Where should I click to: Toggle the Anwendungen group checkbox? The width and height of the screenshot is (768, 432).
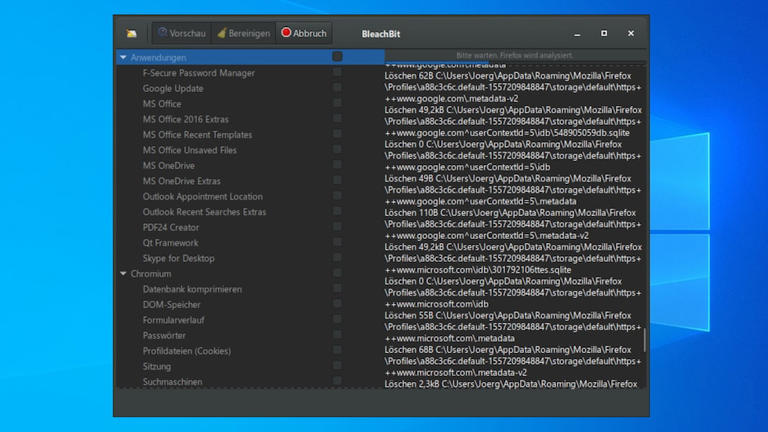(337, 56)
